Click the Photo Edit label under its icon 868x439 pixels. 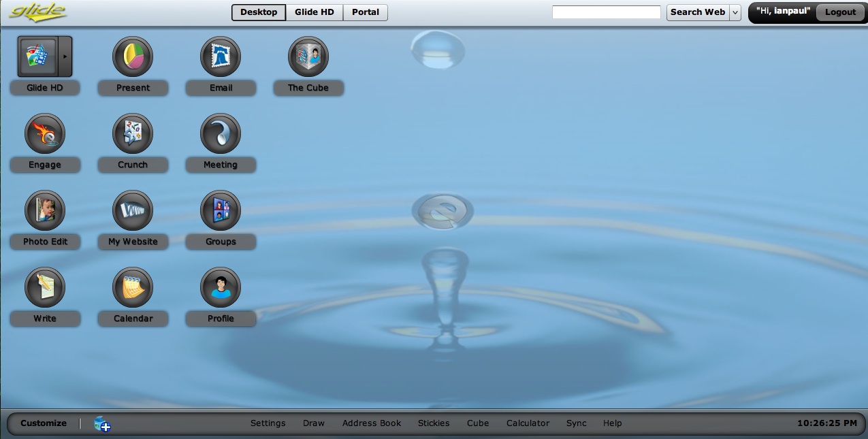click(45, 242)
